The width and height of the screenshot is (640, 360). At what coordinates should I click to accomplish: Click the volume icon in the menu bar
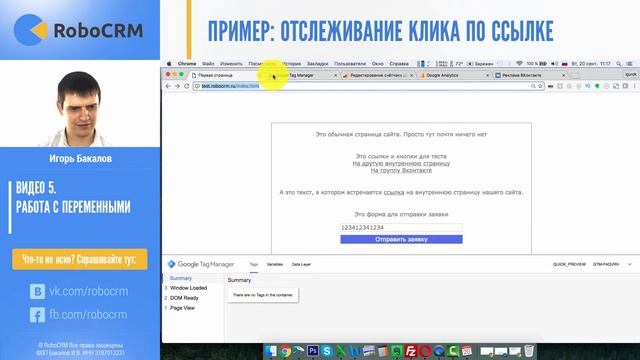tap(554, 64)
